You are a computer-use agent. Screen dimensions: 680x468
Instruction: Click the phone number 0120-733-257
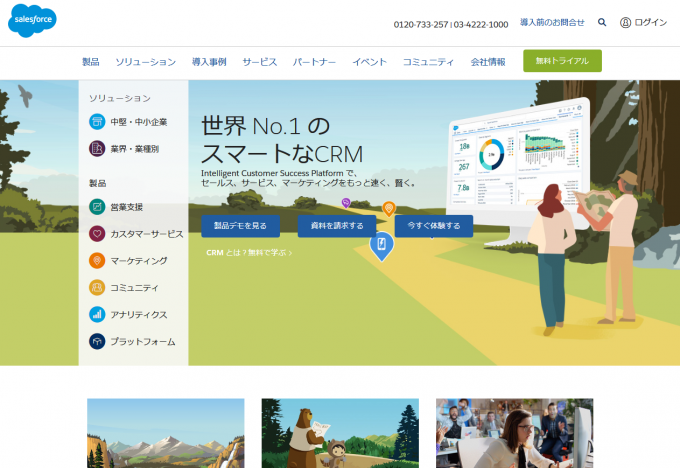(x=421, y=25)
